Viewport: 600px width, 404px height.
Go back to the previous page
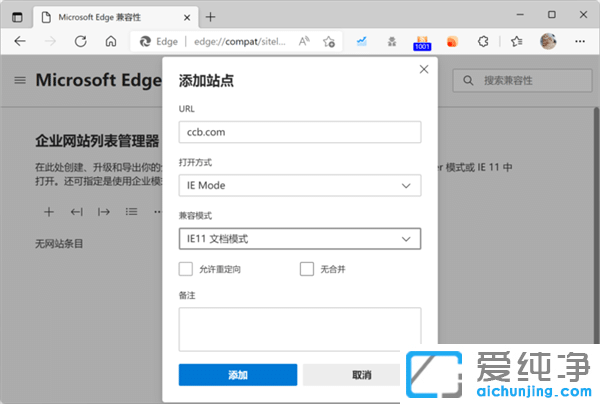tap(20, 41)
